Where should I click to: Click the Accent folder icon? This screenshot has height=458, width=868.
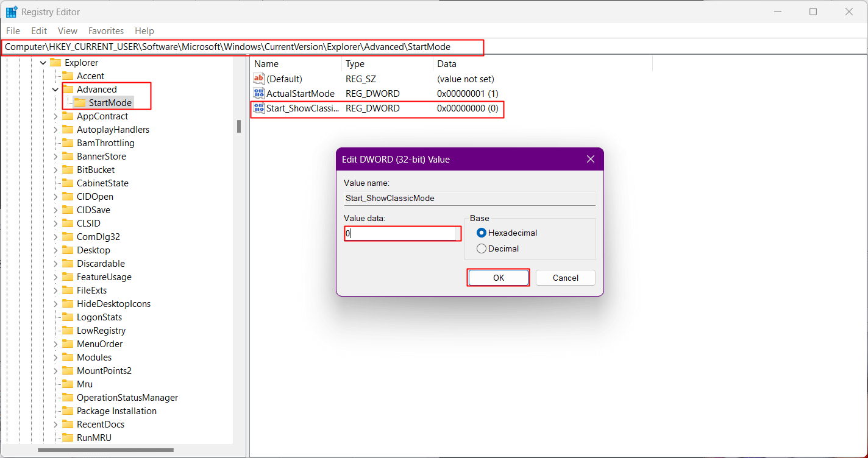(x=68, y=76)
